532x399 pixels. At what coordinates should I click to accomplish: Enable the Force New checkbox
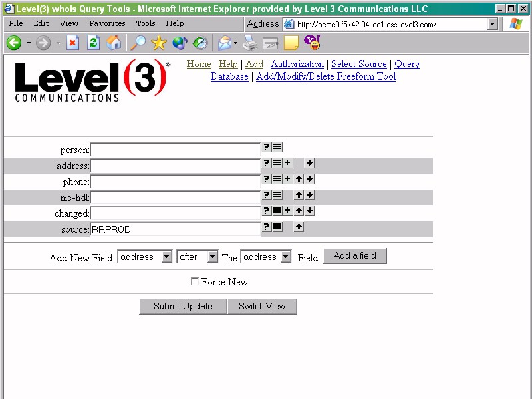tap(195, 282)
